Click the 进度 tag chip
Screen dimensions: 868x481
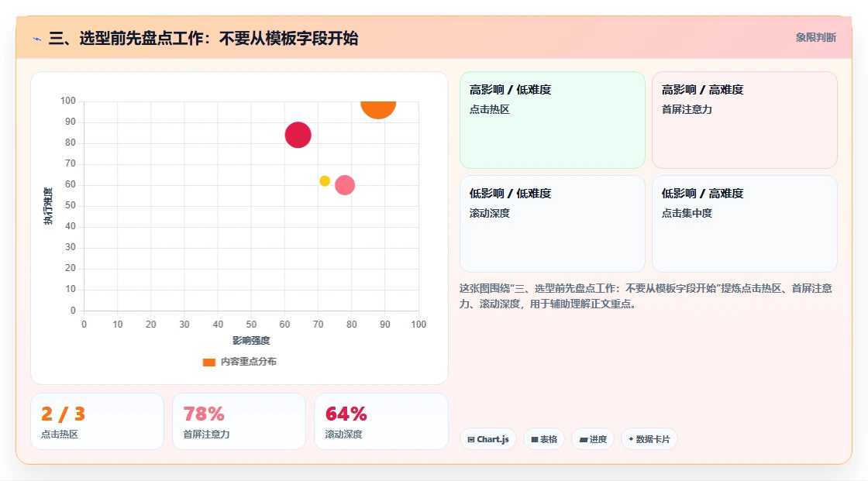(x=593, y=439)
